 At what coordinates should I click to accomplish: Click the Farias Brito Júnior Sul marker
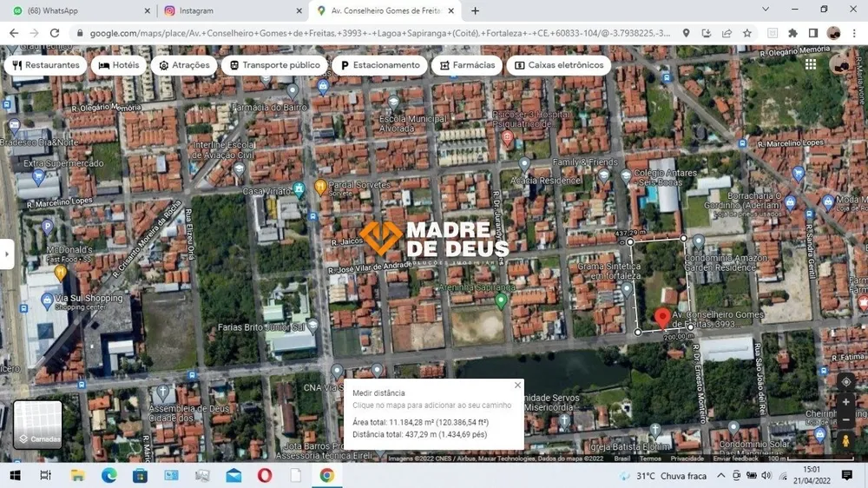pyautogui.click(x=312, y=326)
